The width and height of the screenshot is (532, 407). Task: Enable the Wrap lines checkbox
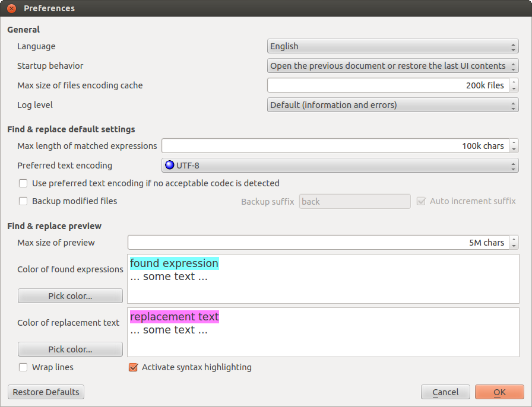click(x=23, y=367)
